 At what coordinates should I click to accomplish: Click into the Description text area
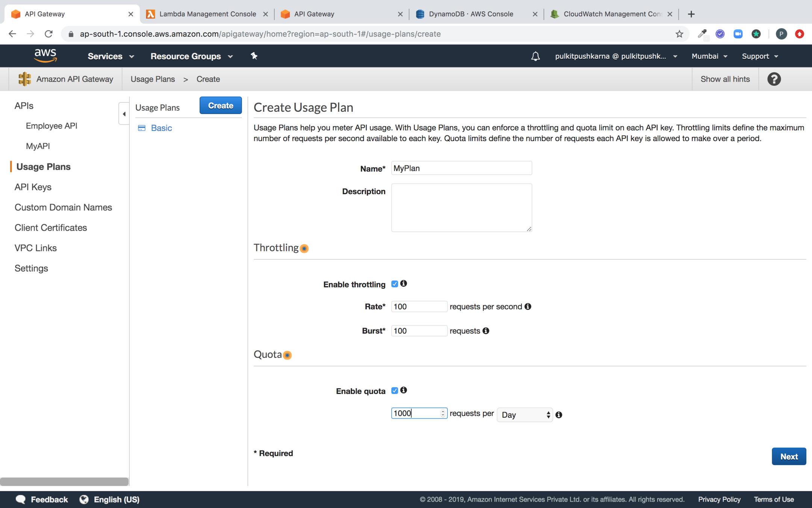pyautogui.click(x=461, y=207)
